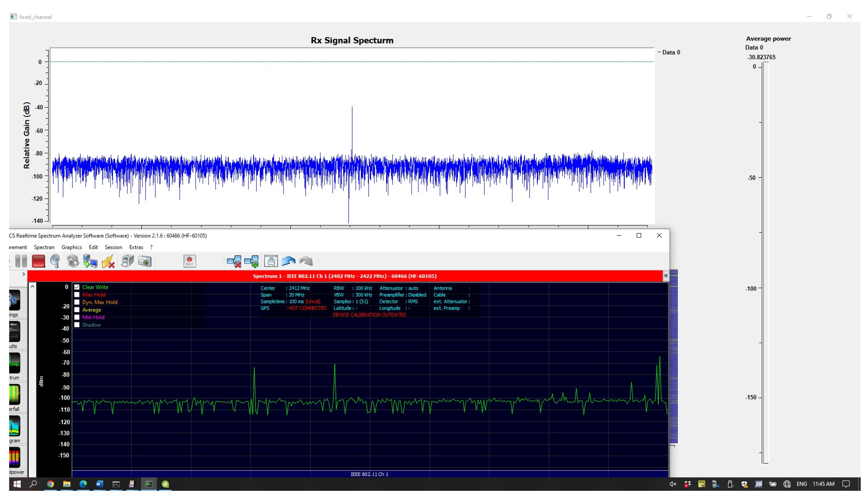Uncheck the Clear Write trace checkbox
Image resolution: width=868 pixels, height=497 pixels.
77,287
